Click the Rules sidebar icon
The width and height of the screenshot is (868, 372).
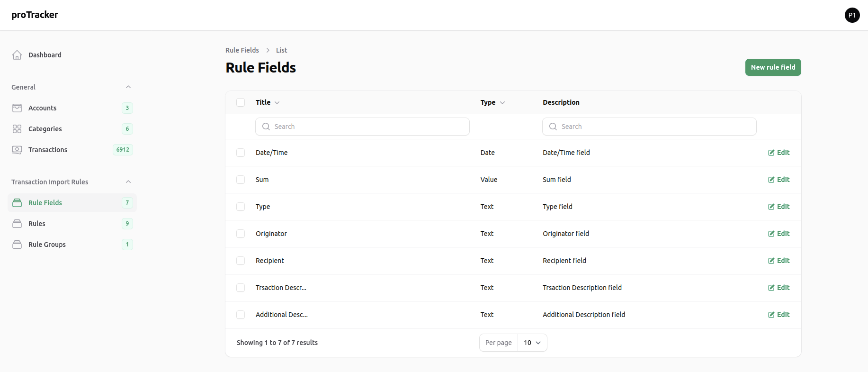(17, 224)
